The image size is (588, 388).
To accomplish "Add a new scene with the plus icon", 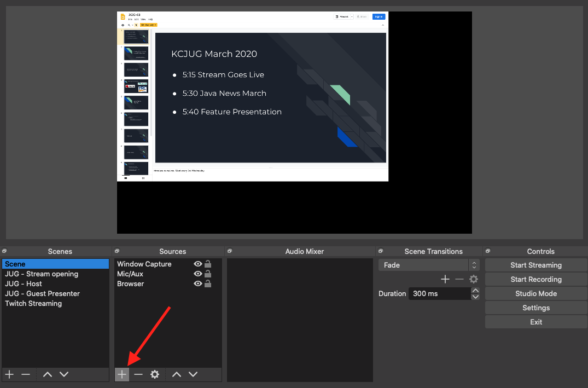I will (9, 374).
